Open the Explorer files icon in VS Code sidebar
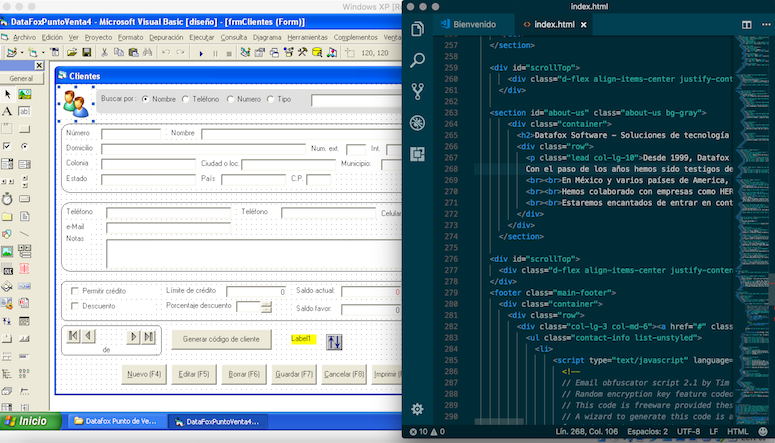This screenshot has width=775, height=443. coord(418,29)
